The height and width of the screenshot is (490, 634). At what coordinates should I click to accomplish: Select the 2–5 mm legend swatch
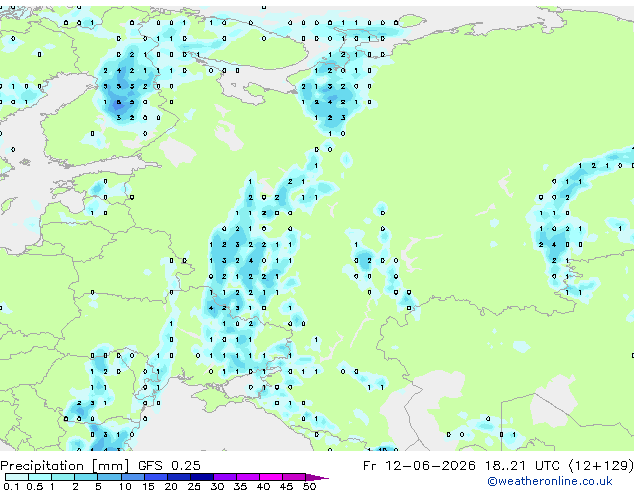tap(86, 477)
